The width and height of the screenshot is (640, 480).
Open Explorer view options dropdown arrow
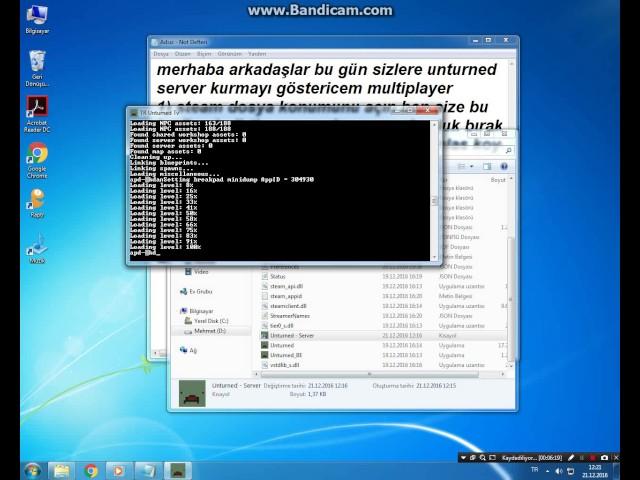pos(472,167)
